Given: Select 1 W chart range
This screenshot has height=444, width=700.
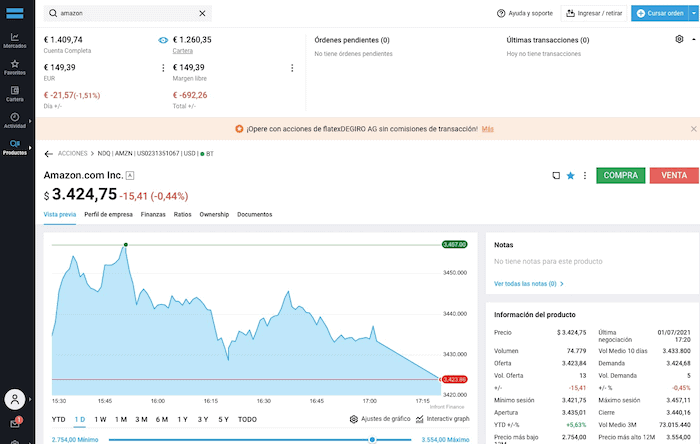Looking at the screenshot, I should pyautogui.click(x=100, y=419).
